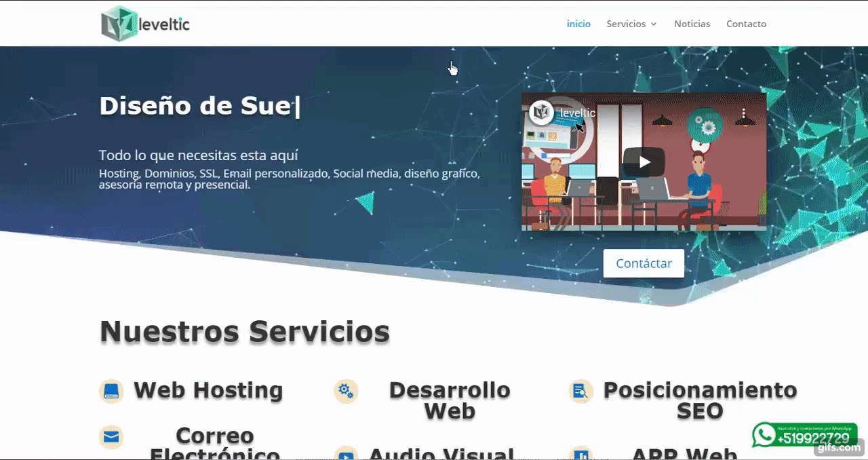Click the Web Hosting heading

pos(208,390)
